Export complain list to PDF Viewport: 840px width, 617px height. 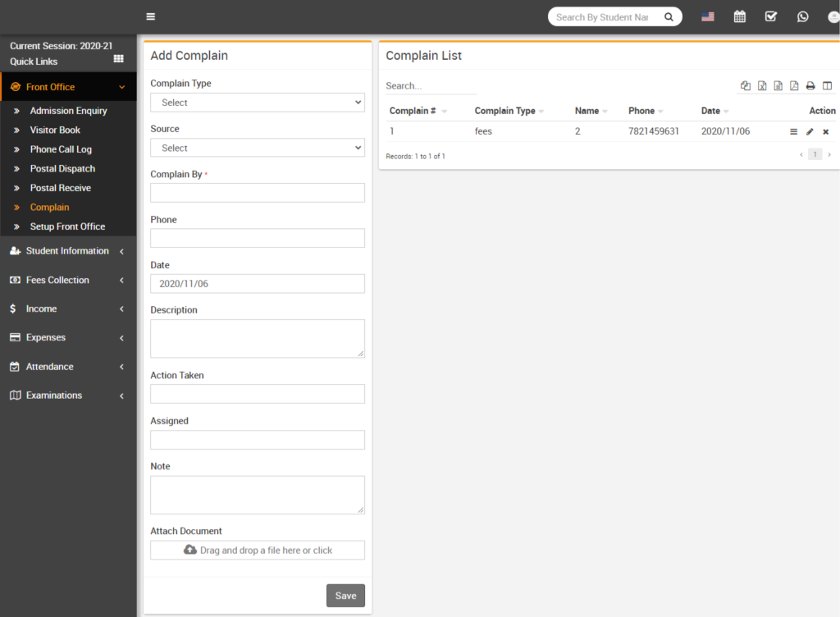pos(794,86)
